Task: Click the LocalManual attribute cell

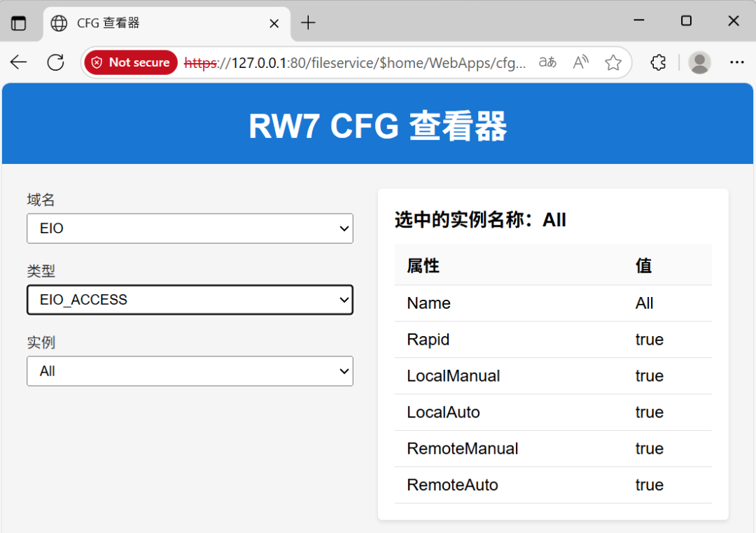Action: coord(453,375)
